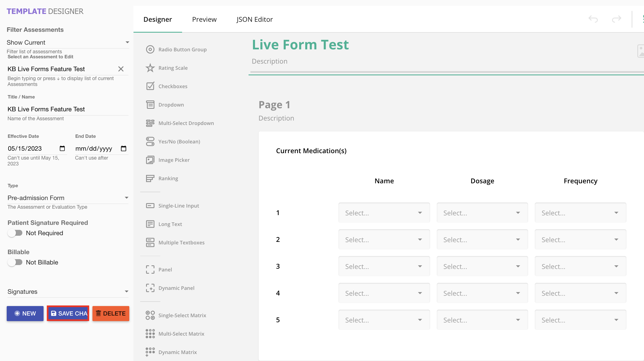This screenshot has width=644, height=361.
Task: Switch to the Preview tab
Action: click(x=204, y=19)
